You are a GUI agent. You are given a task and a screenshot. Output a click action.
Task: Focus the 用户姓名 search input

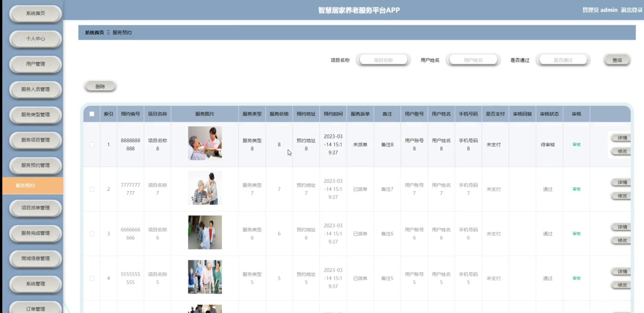[x=473, y=60]
